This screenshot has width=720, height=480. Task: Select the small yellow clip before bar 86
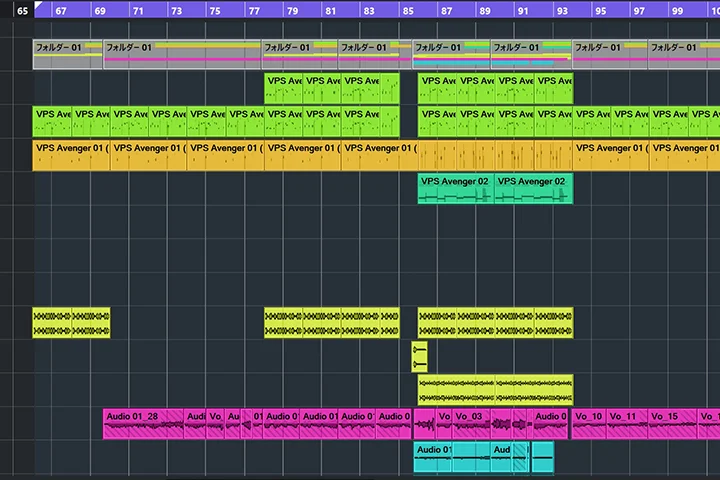pyautogui.click(x=420, y=356)
